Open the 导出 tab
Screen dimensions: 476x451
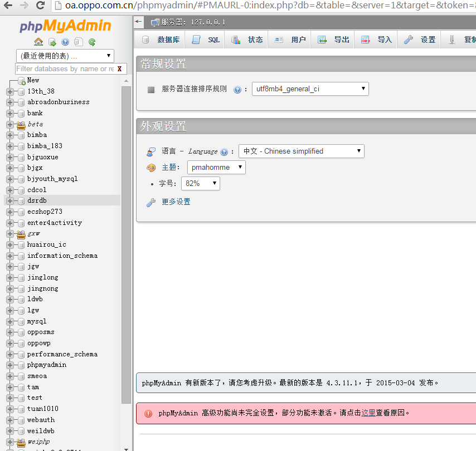point(333,40)
